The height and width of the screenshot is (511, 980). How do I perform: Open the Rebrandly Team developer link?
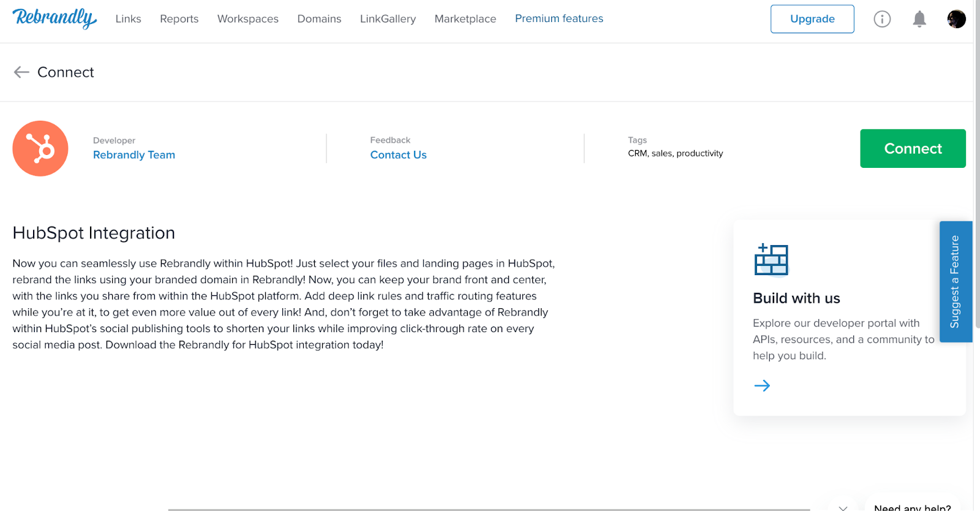tap(134, 155)
